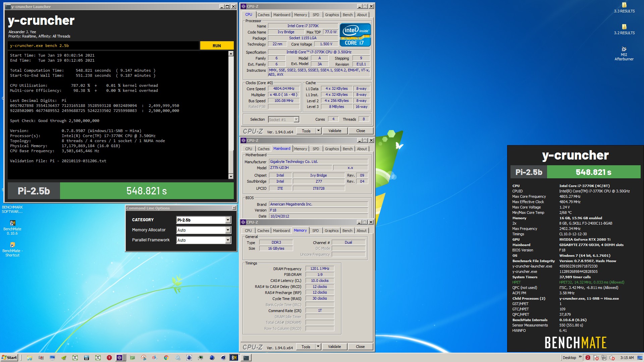
Task: Expand the Desktop toolbar chevron in taskbar
Action: coord(580,357)
